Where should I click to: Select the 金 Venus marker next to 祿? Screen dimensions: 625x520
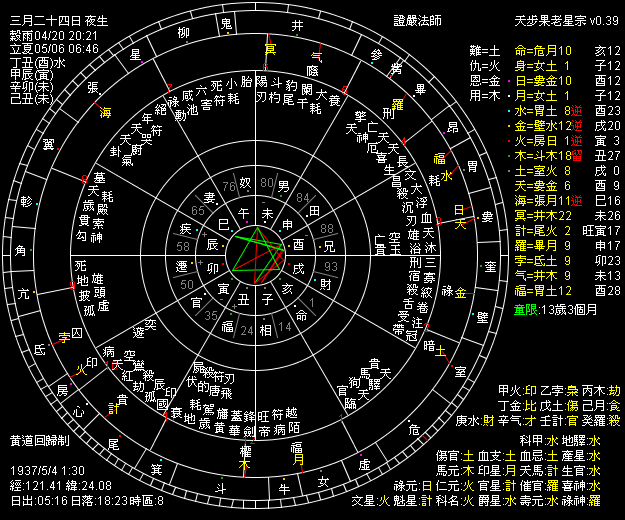pos(460,293)
